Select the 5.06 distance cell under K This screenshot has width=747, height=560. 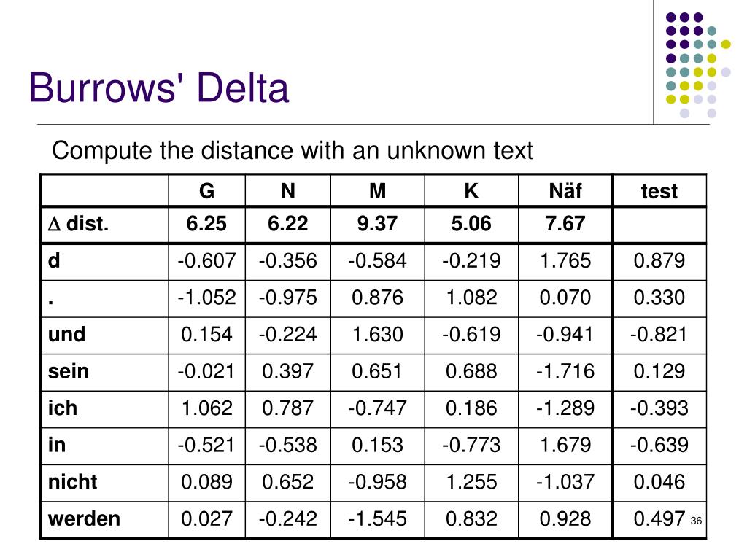tap(471, 224)
